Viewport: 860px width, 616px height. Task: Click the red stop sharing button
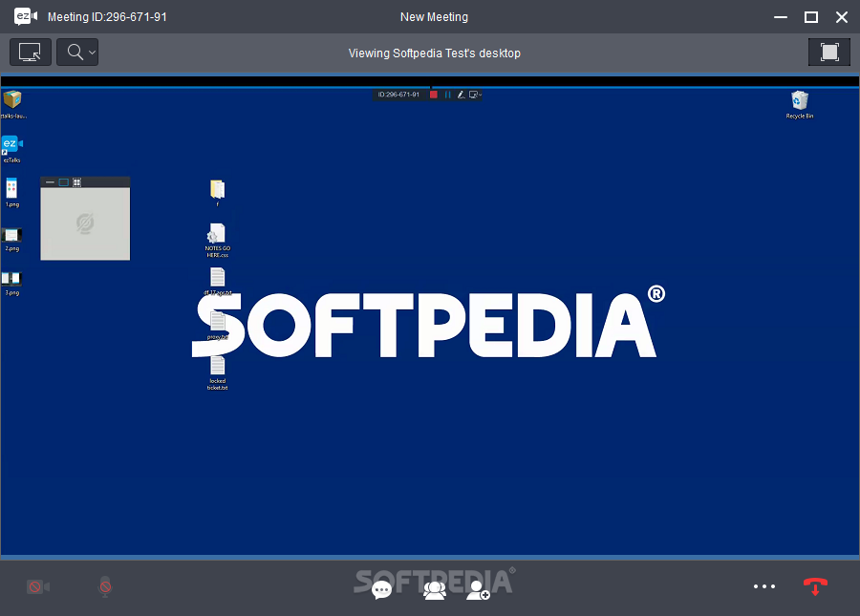[x=434, y=95]
